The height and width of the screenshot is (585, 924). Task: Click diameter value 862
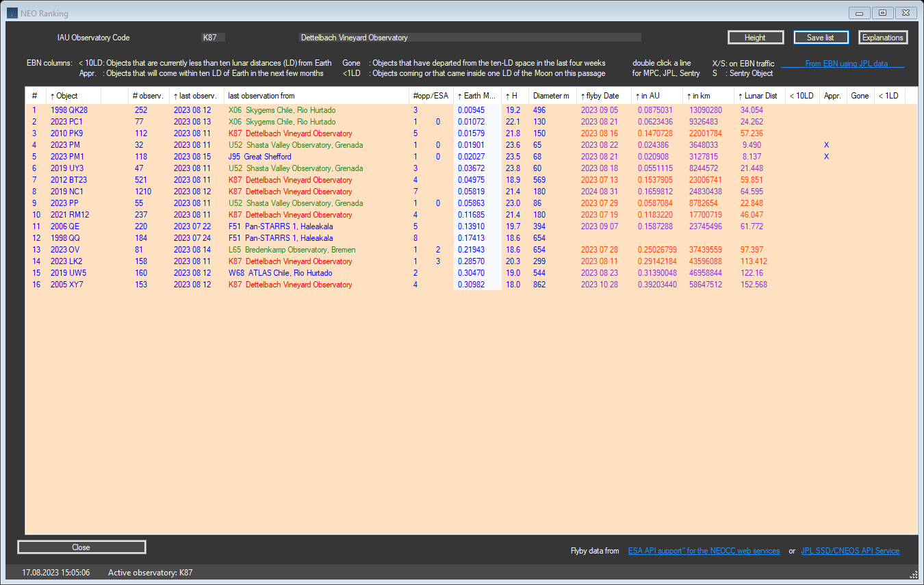pos(539,285)
